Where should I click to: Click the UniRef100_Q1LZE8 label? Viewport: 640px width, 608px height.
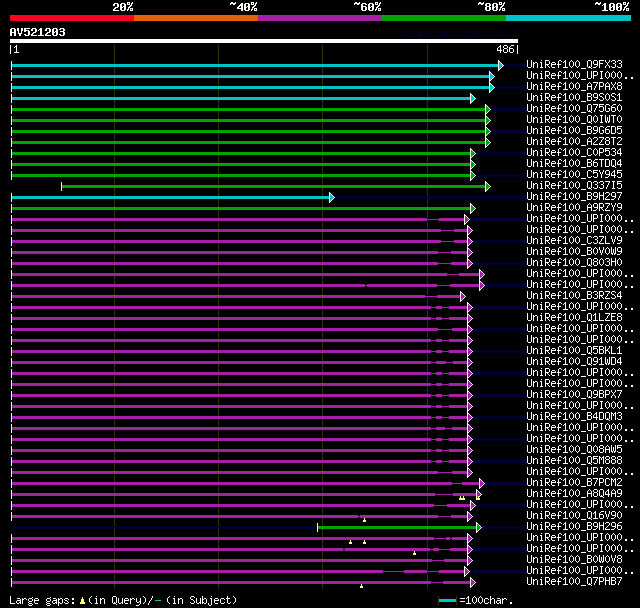(x=574, y=318)
